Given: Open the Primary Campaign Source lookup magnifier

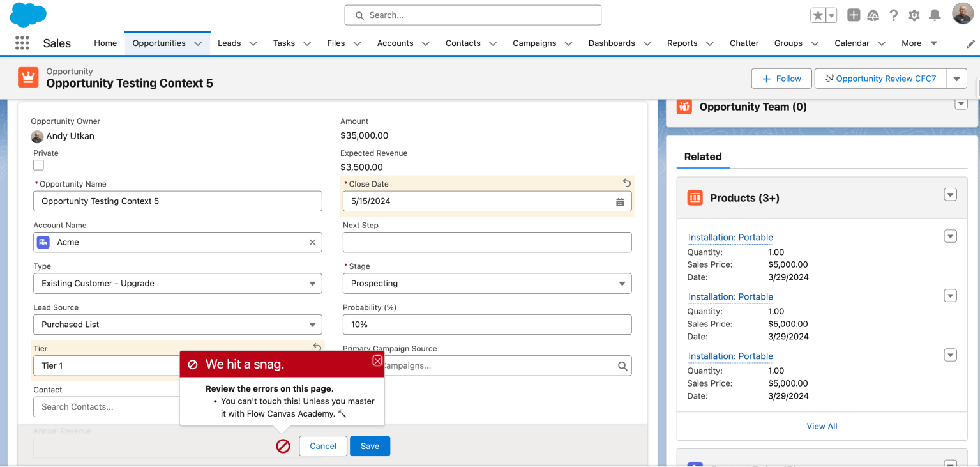Looking at the screenshot, I should [622, 365].
